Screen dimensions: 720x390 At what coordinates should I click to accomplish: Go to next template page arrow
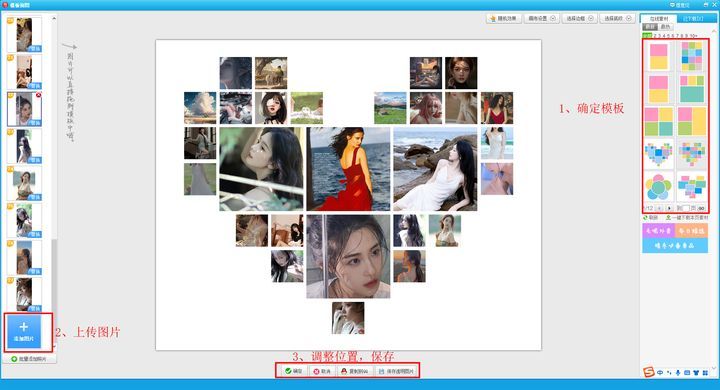tap(669, 208)
